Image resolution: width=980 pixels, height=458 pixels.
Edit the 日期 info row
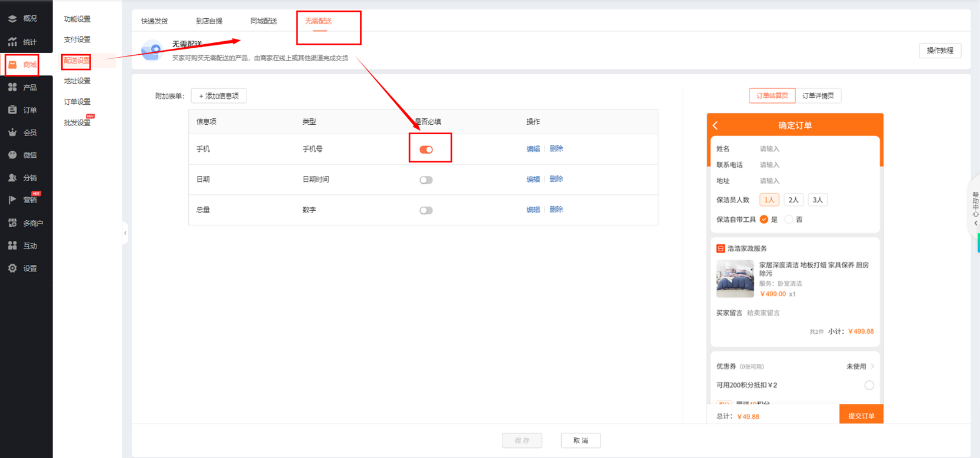pos(534,179)
